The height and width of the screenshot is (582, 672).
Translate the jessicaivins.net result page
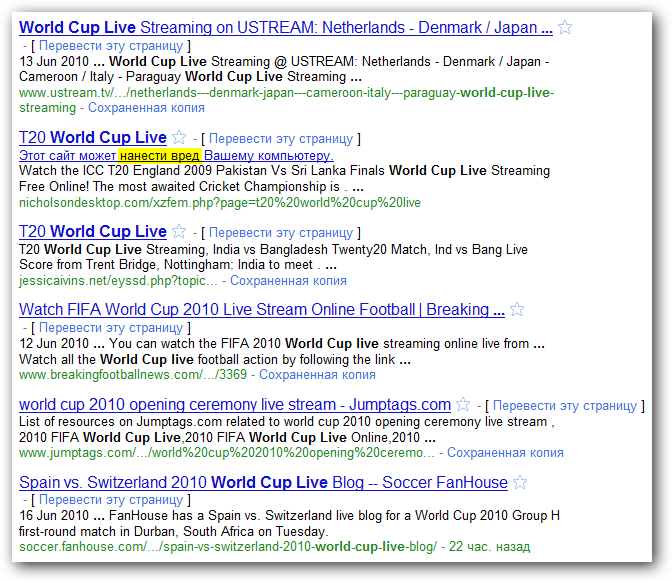(x=281, y=233)
